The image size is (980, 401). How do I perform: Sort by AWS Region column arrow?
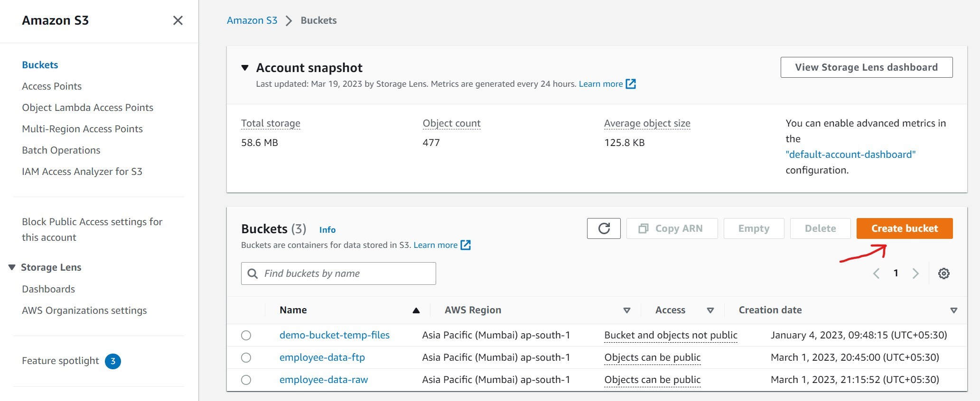[x=626, y=310]
